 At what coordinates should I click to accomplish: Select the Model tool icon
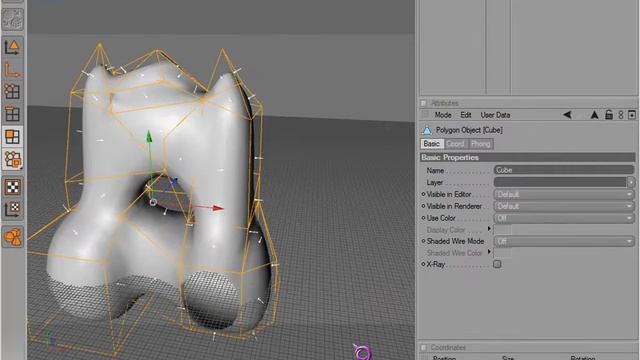pyautogui.click(x=13, y=47)
